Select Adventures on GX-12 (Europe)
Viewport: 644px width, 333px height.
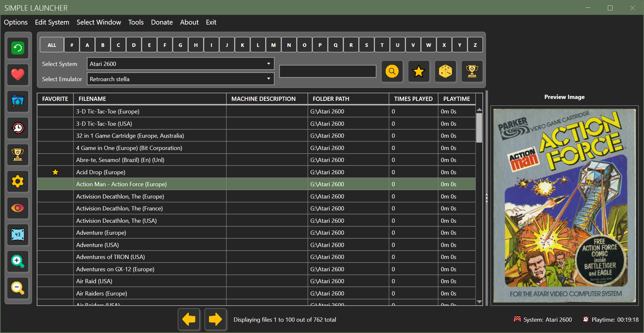click(x=256, y=269)
